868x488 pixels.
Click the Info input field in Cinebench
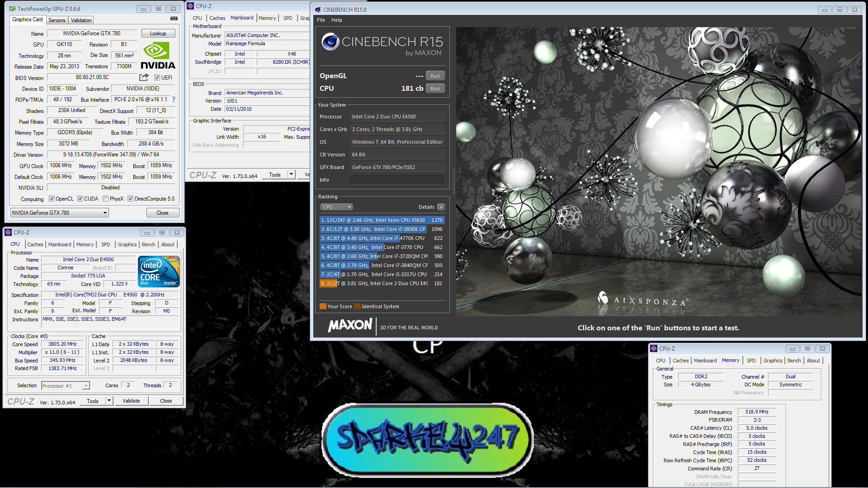(x=397, y=180)
